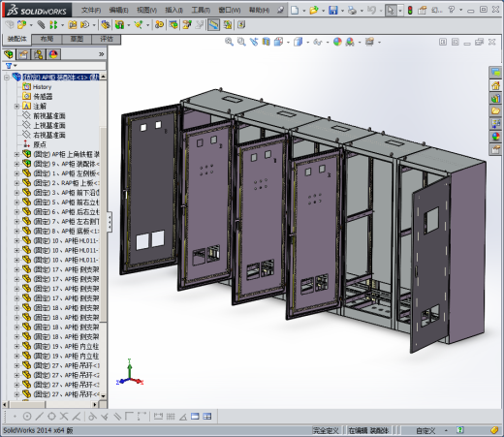Screen dimensions: 504x437
Task: Expand the 注解 annotations tree node
Action: tap(16, 107)
